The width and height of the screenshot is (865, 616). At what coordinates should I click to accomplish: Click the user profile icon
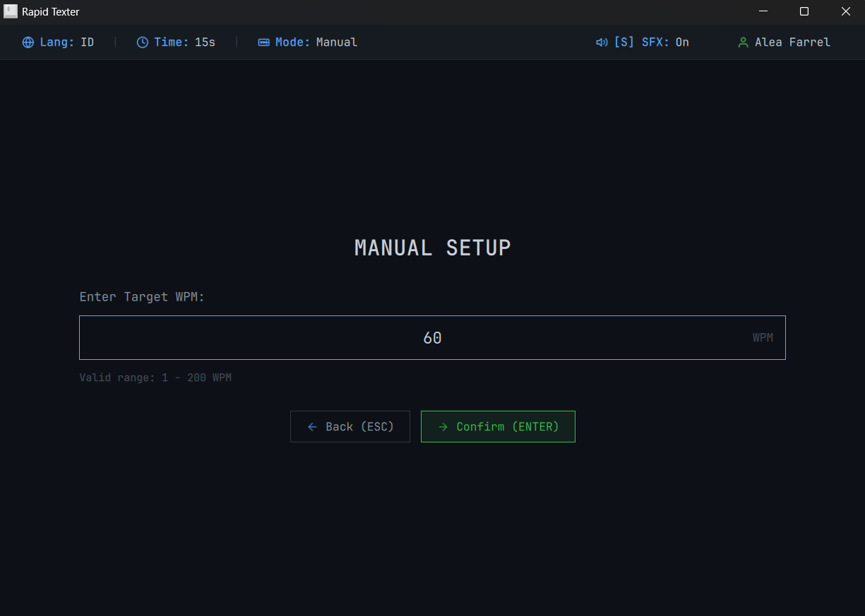(743, 42)
